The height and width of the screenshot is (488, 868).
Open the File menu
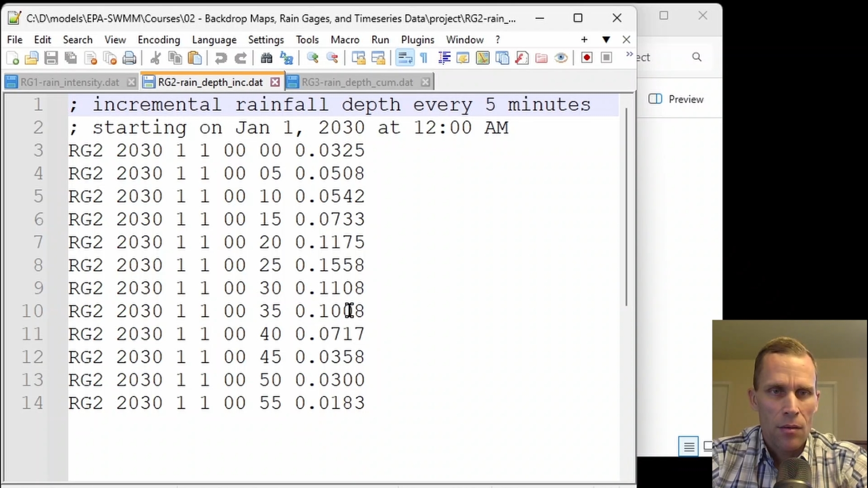tap(14, 39)
